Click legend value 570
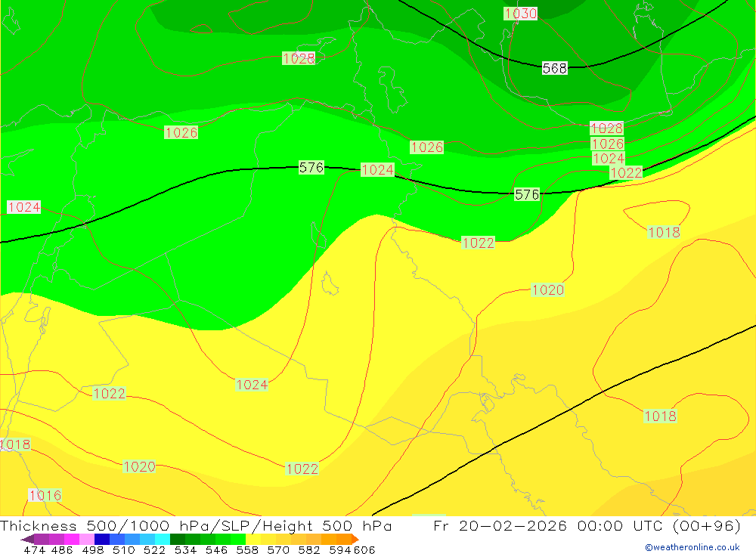Image resolution: width=756 pixels, height=554 pixels. [x=278, y=549]
